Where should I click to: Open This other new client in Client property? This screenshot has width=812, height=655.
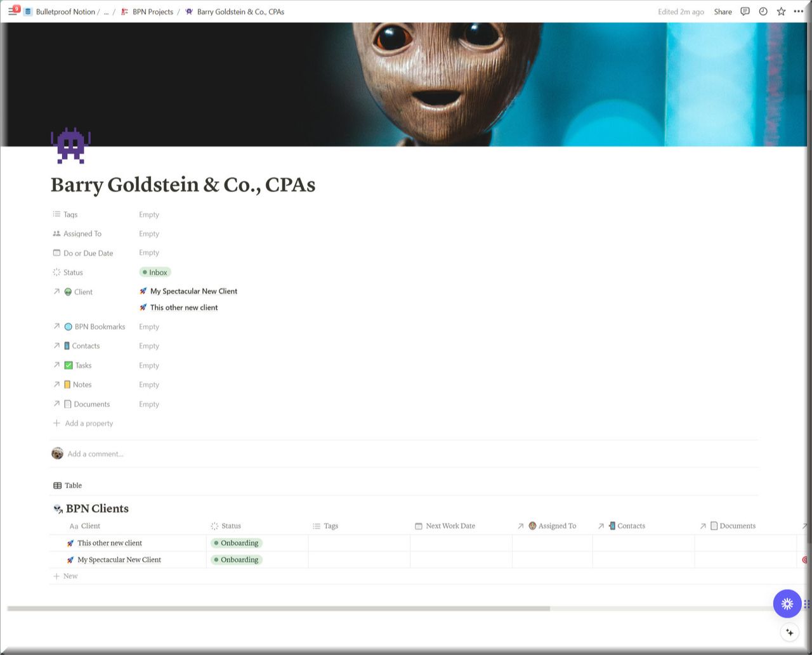coord(178,308)
